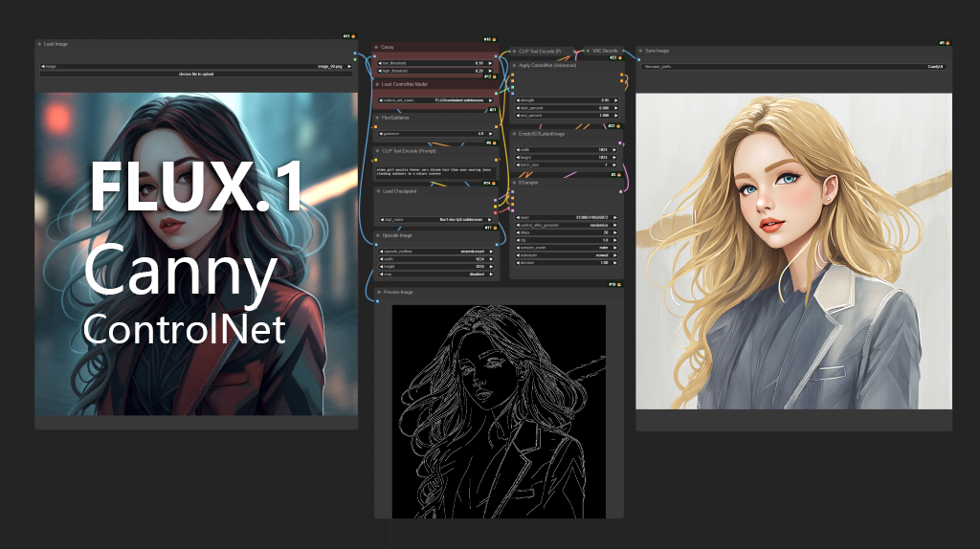
Task: Click CLIP Text Encode (Prompt) orange conditioning output port
Action: 497,160
